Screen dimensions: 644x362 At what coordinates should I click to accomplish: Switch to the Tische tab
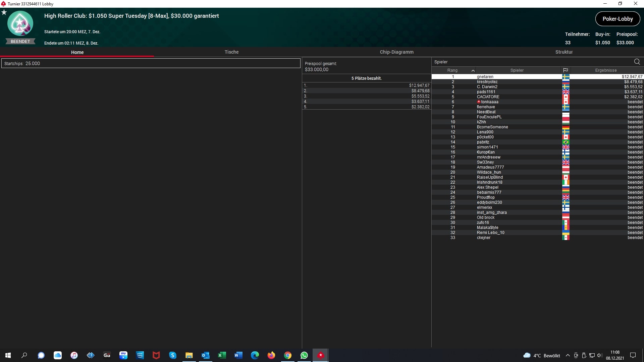point(231,52)
